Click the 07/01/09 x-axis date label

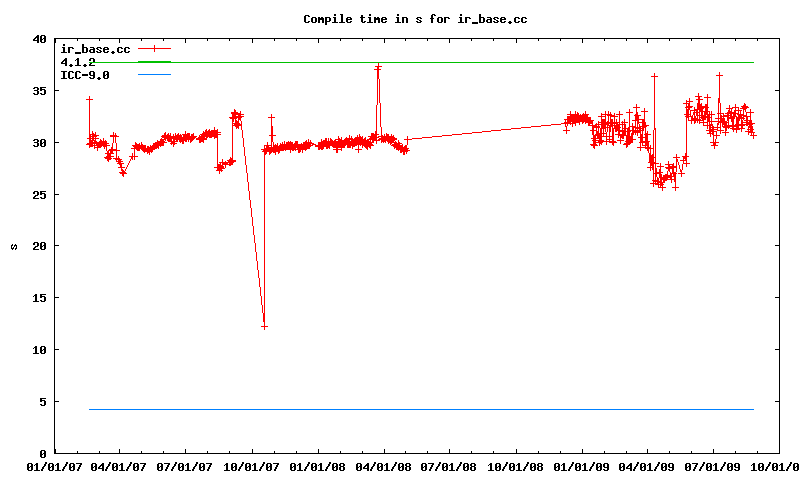pyautogui.click(x=712, y=466)
